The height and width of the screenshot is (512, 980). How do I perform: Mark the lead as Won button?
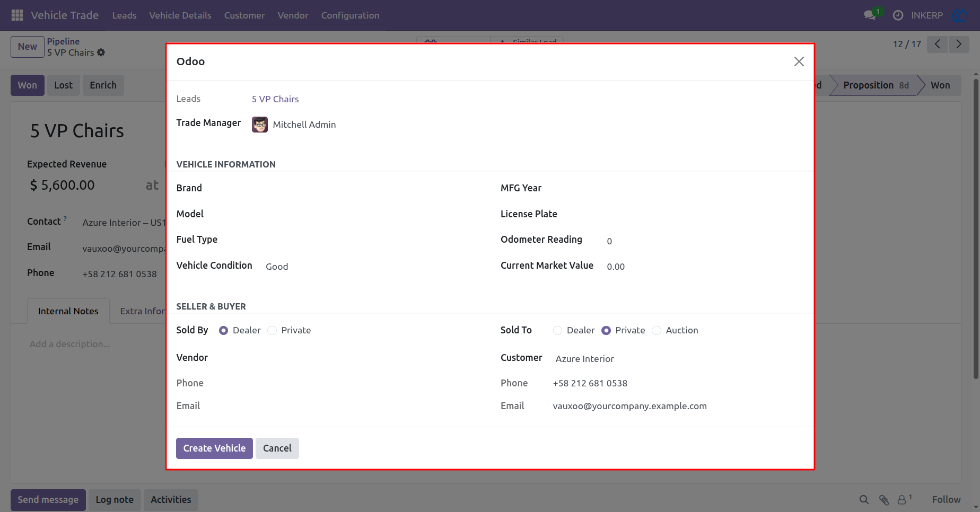(x=28, y=85)
